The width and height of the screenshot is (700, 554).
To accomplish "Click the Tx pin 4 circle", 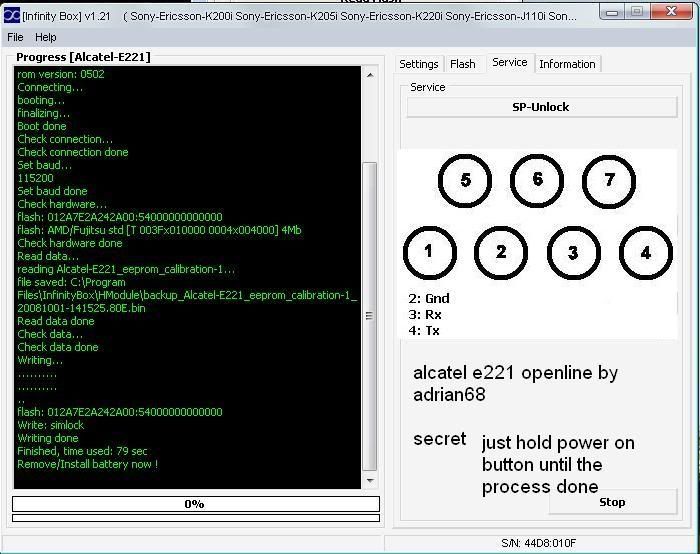I will [645, 253].
